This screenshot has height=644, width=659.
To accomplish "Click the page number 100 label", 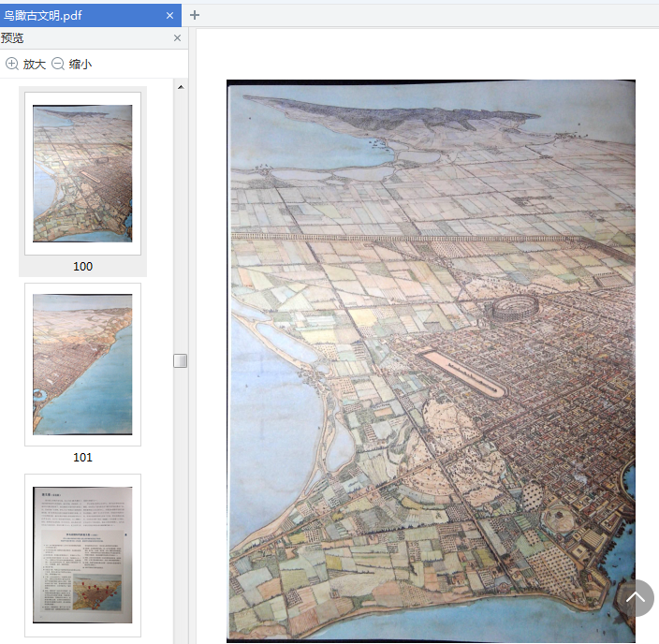I will coord(82,267).
